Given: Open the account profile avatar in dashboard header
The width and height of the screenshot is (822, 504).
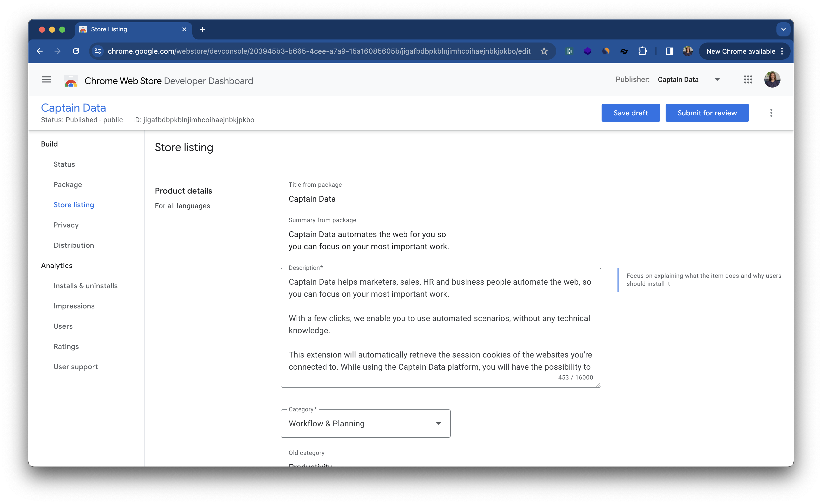Looking at the screenshot, I should pos(772,80).
